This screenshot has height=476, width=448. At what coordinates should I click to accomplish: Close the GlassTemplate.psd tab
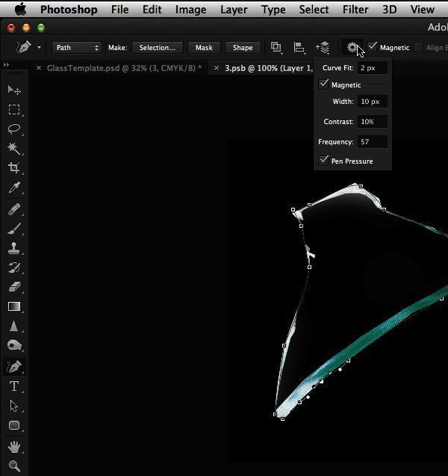[39, 68]
